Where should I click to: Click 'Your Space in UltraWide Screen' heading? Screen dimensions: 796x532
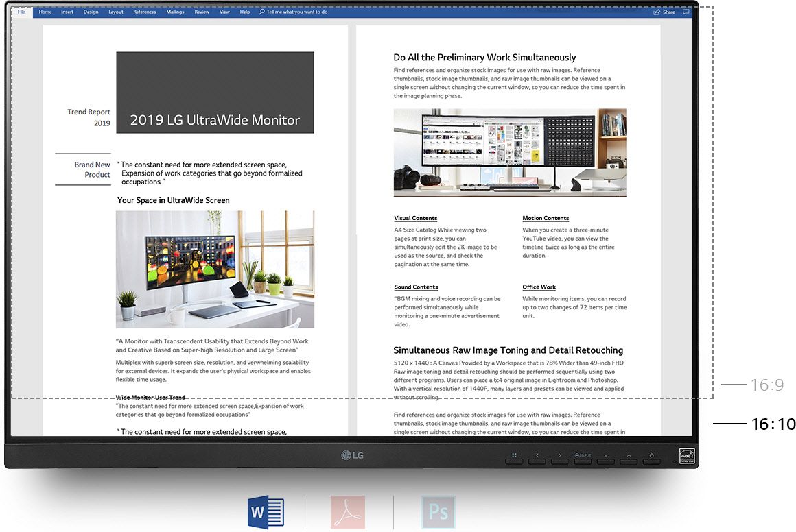[173, 200]
